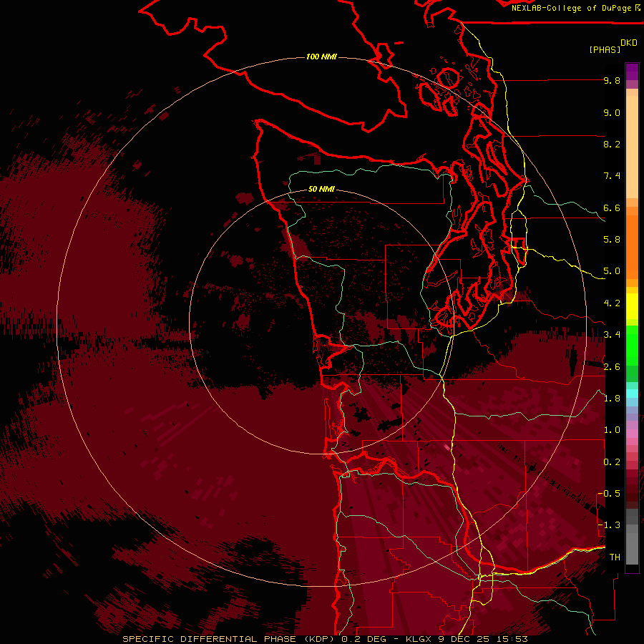Click the yellow segment of the color bar
The image size is (644, 644).
tap(632, 306)
